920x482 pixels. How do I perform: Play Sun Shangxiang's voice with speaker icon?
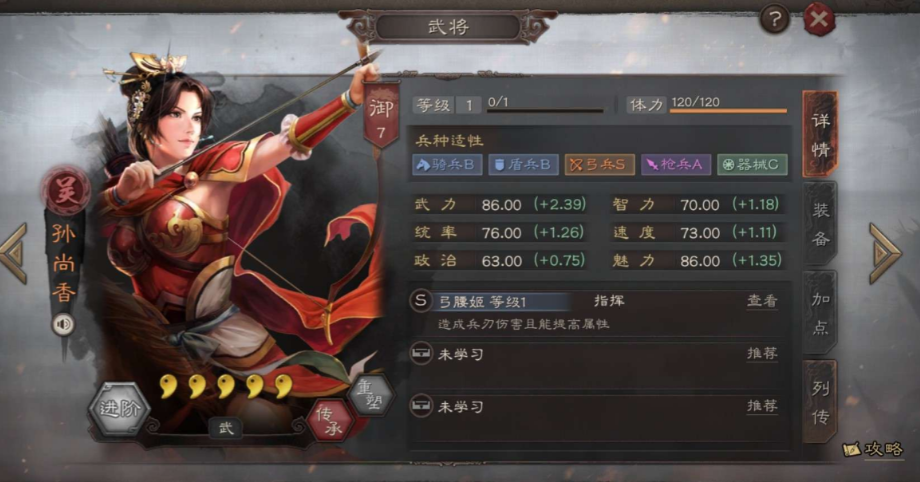[63, 324]
